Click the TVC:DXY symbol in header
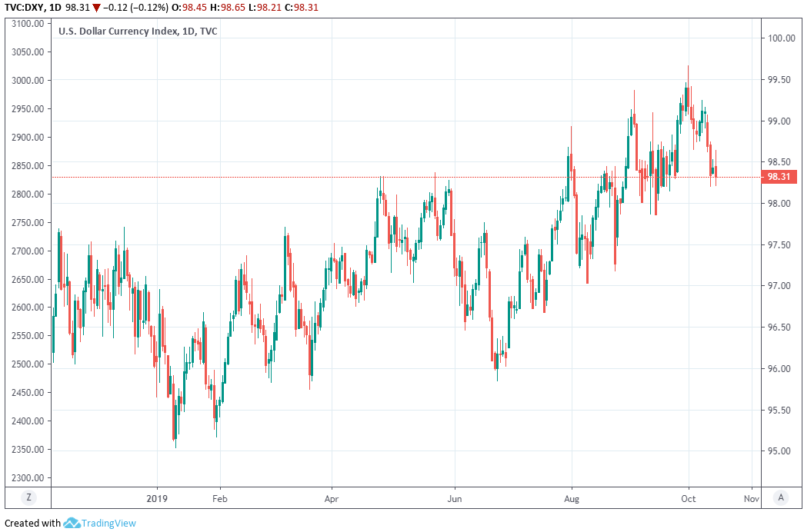Viewport: 804px width, 532px height. point(22,7)
